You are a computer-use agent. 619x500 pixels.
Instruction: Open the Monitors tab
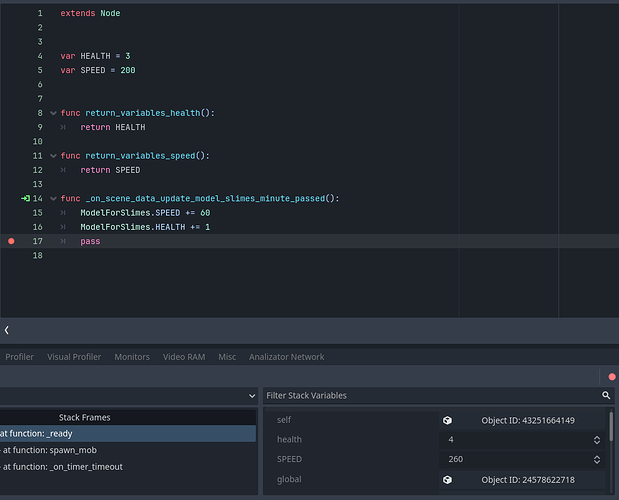[132, 357]
